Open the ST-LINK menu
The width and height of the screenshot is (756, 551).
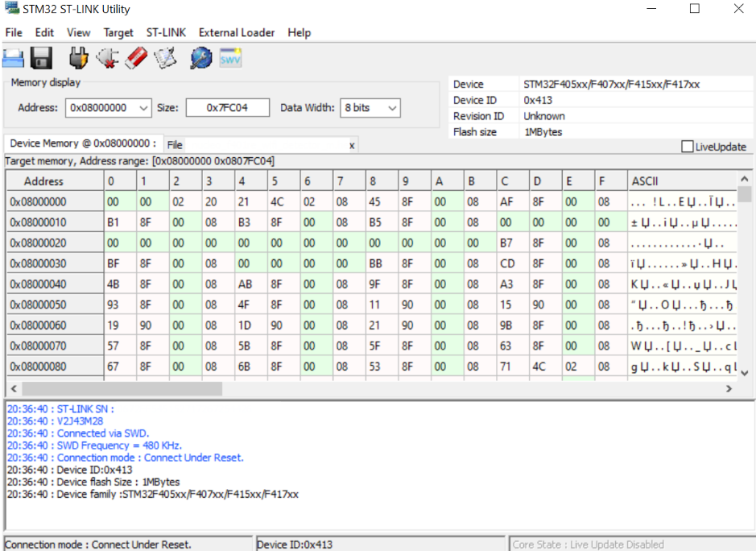[x=166, y=33]
